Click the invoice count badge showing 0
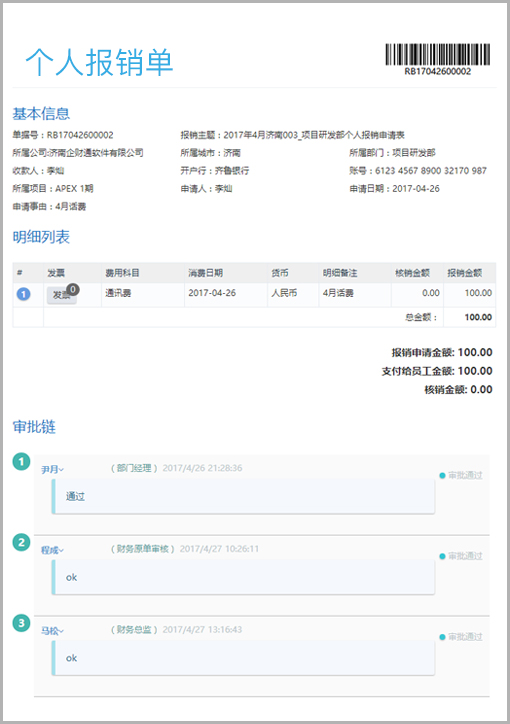The height and width of the screenshot is (724, 510). point(72,290)
